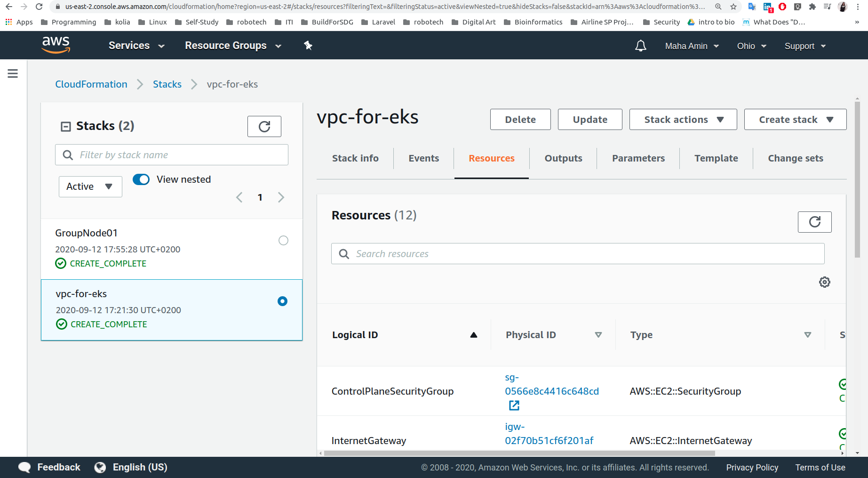Click the language globe icon
This screenshot has height=478, width=868.
point(100,467)
